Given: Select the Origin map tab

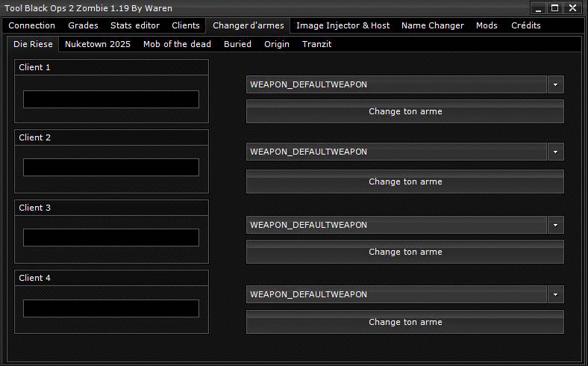Looking at the screenshot, I should pos(277,44).
